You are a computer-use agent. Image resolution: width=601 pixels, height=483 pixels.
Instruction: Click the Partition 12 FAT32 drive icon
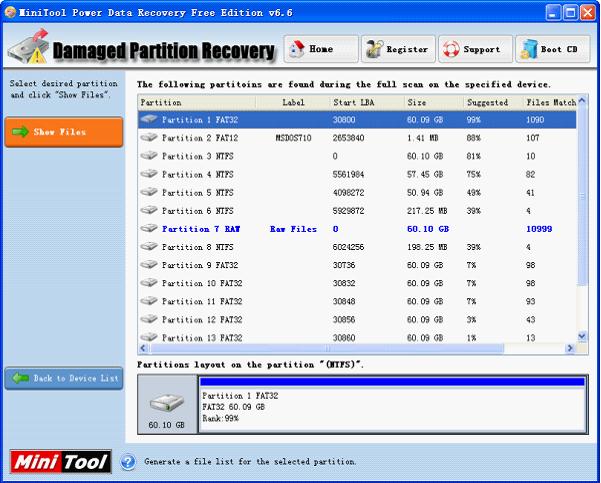[149, 319]
